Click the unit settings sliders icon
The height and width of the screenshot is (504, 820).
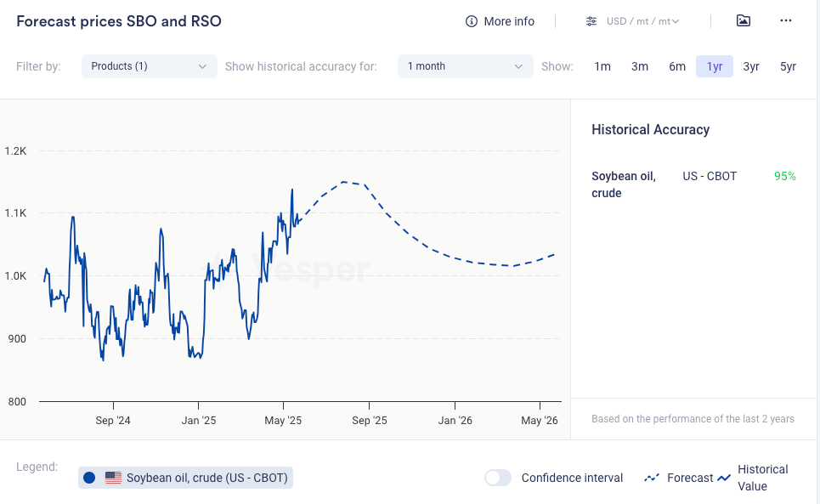coord(591,21)
